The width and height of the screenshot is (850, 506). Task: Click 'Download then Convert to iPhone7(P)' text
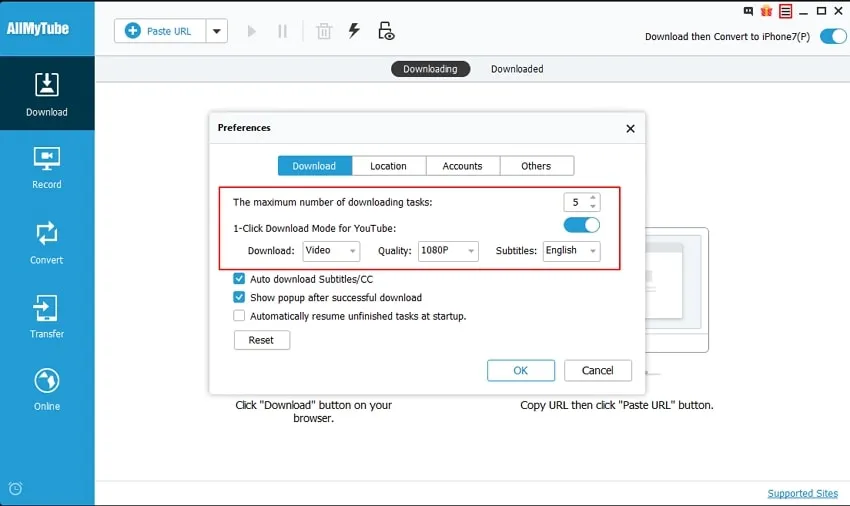(x=727, y=36)
